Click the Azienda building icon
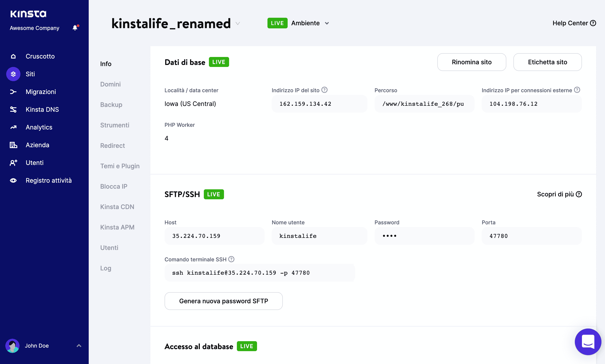Image resolution: width=605 pixels, height=364 pixels. [x=13, y=145]
